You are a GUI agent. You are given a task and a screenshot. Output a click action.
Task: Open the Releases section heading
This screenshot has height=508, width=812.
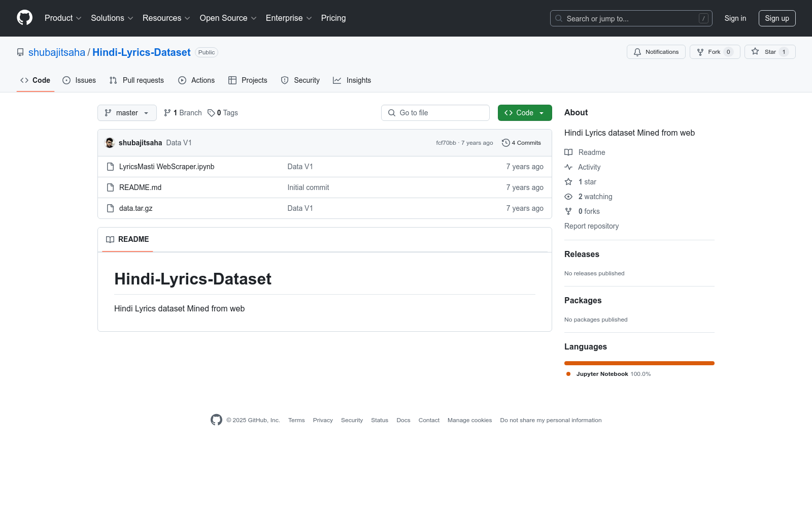pyautogui.click(x=582, y=255)
